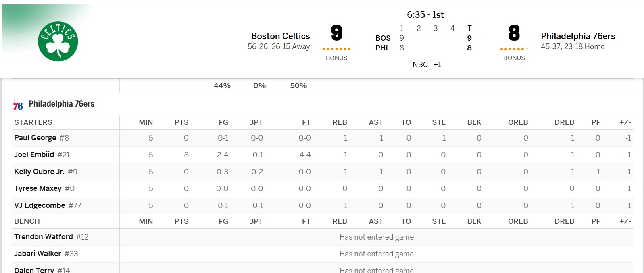Viewport: 644px width, 273px height.
Task: Open Kelly Oubre Jr. player page
Action: pyautogui.click(x=39, y=172)
